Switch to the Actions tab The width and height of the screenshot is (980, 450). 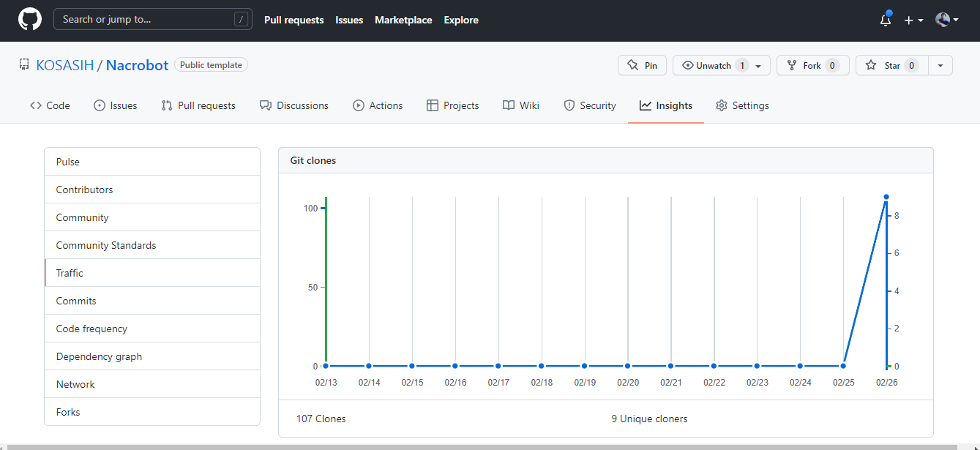pyautogui.click(x=378, y=105)
